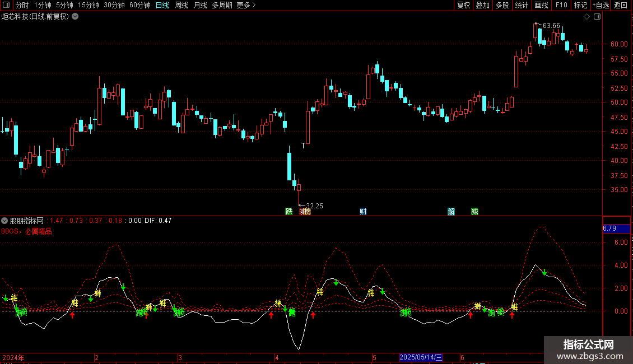
Task: Open the 多股 multi-stock view
Action: click(502, 5)
